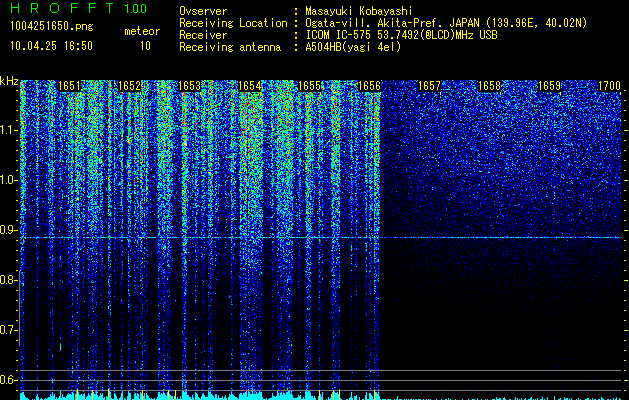Click the Receiving Location label

[x=233, y=23]
